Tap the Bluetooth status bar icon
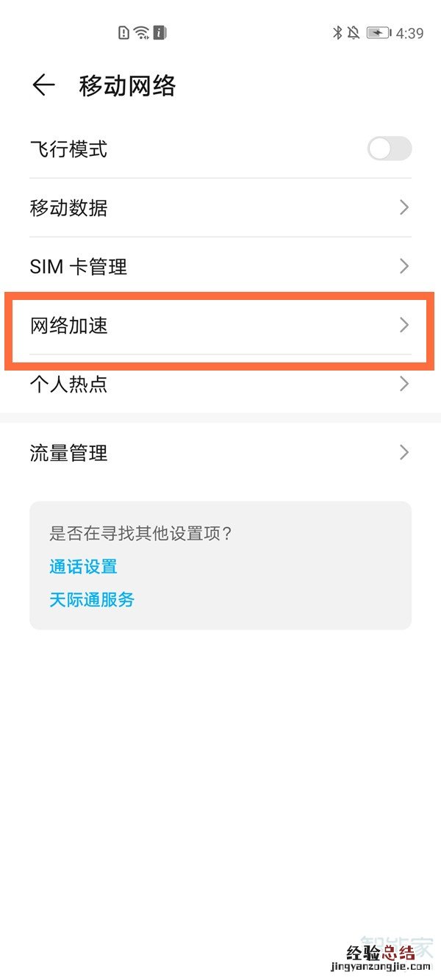Screen dimensions: 441x980 (x=337, y=32)
